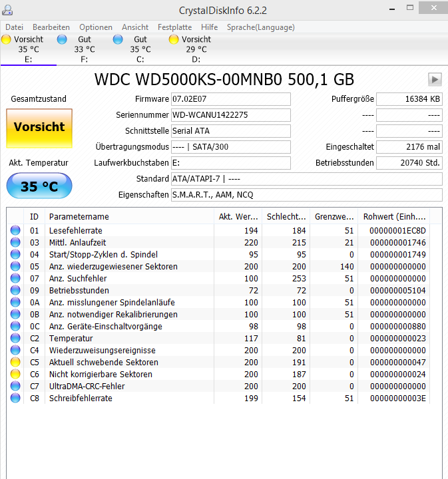The image size is (448, 479).
Task: Click status orb of misslungener Spindelanläufe row
Action: pos(15,302)
